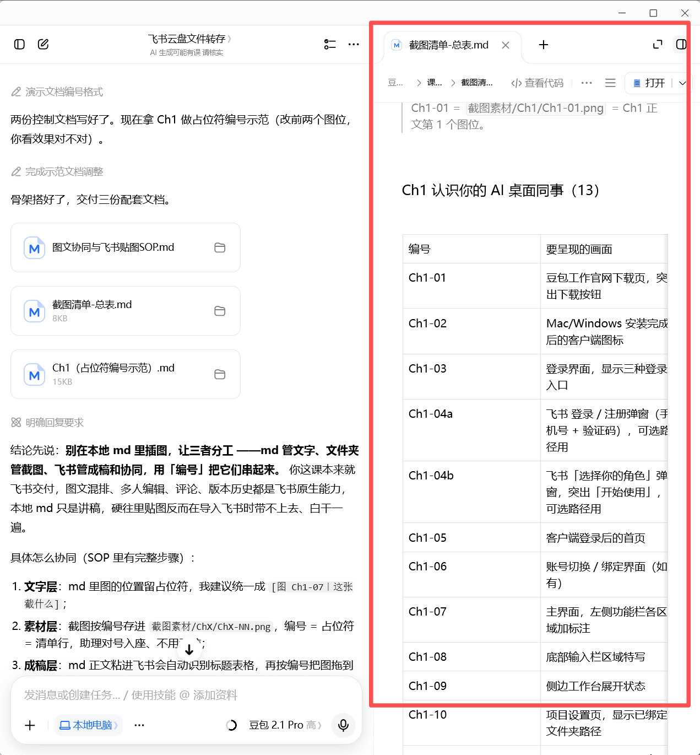Reveal Ch1（占位符编号示范）.md in folder

coord(220,374)
